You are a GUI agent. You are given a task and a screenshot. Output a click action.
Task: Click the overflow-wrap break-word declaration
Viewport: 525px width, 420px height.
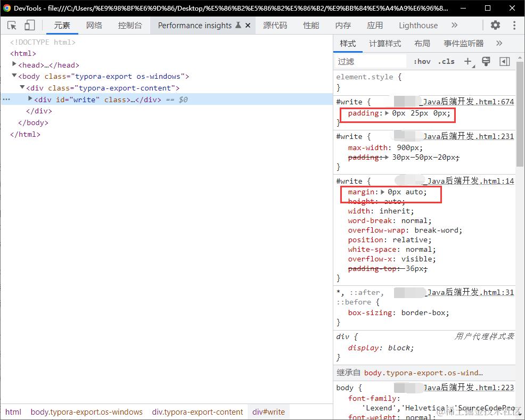tap(405, 230)
